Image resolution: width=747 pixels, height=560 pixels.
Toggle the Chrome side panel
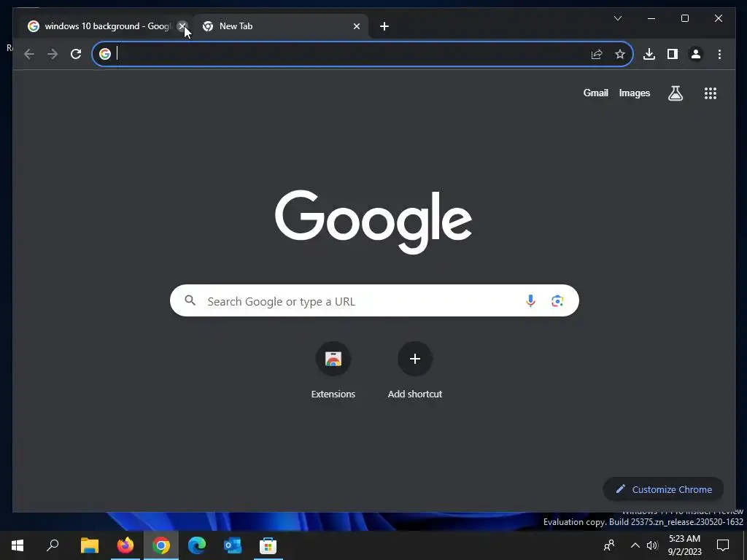pyautogui.click(x=672, y=54)
